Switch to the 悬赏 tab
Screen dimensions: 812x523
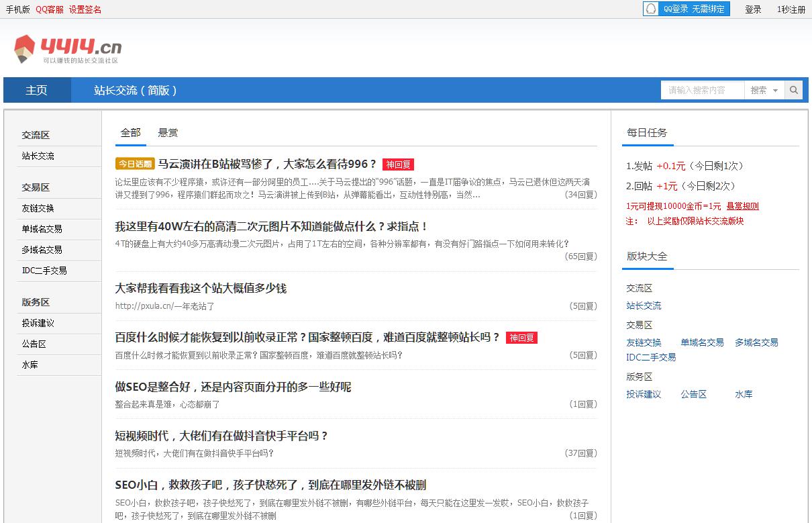pos(168,133)
